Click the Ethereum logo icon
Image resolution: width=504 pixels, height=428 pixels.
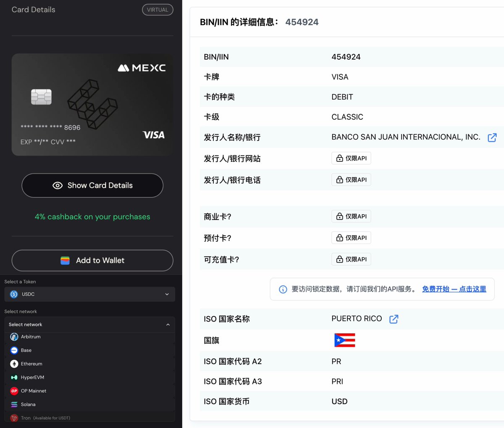pos(14,364)
